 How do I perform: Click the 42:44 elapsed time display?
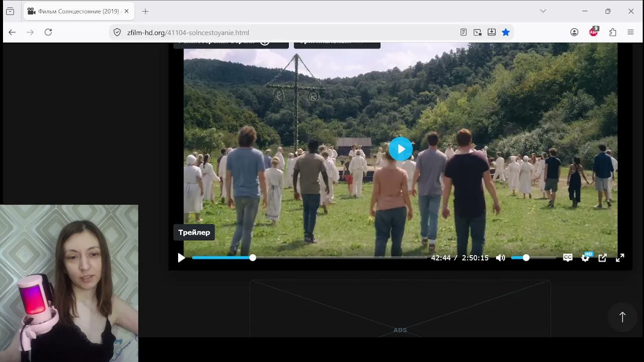tap(441, 258)
